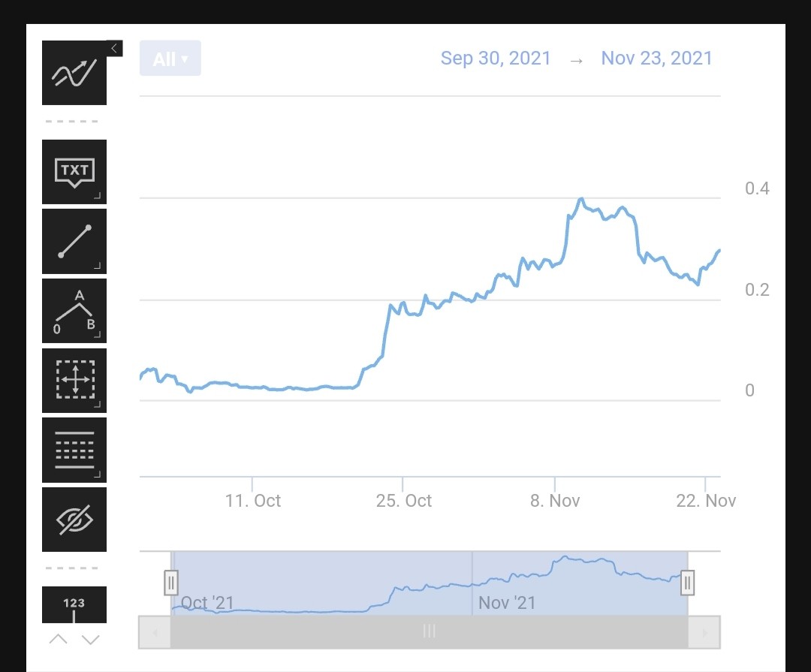This screenshot has width=811, height=672.
Task: Show more toolbar tools with down arrow
Action: click(x=91, y=640)
